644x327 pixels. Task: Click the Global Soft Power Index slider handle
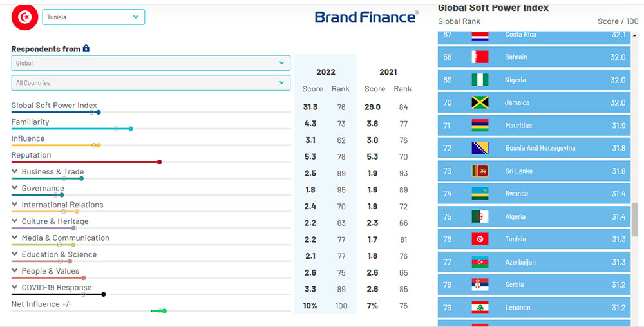click(98, 113)
